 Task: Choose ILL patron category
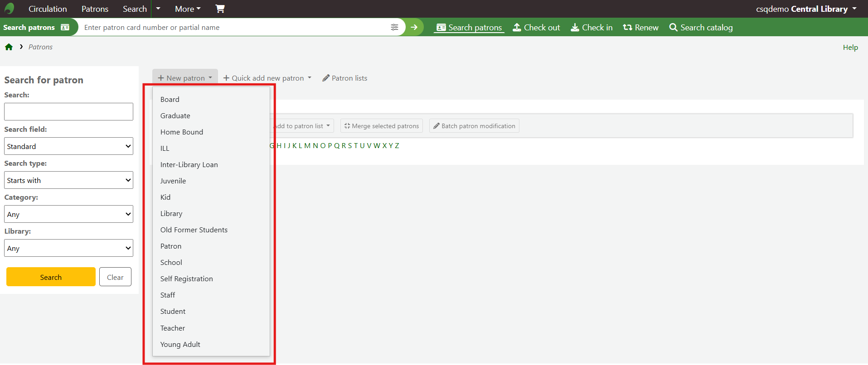tap(211, 148)
